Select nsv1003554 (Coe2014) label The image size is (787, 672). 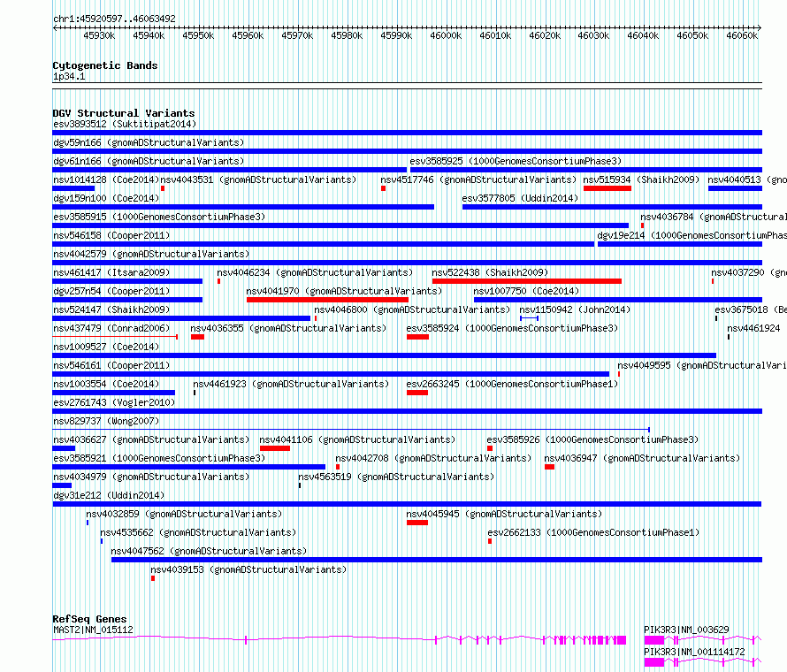coord(106,384)
